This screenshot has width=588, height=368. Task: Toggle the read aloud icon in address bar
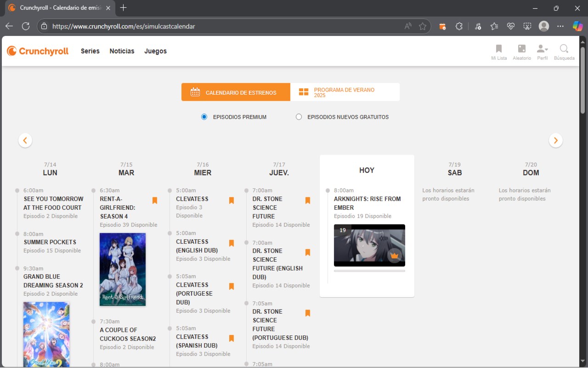point(408,26)
